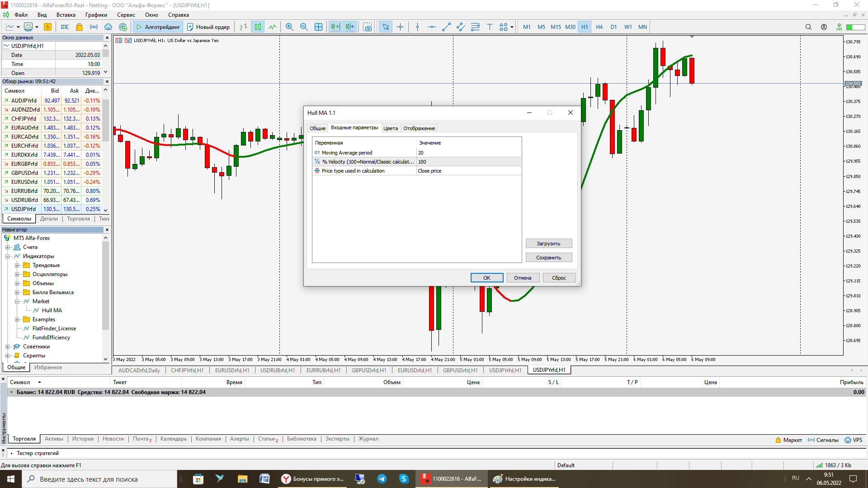Open the Графики menu
The height and width of the screenshot is (488, 868).
[96, 15]
